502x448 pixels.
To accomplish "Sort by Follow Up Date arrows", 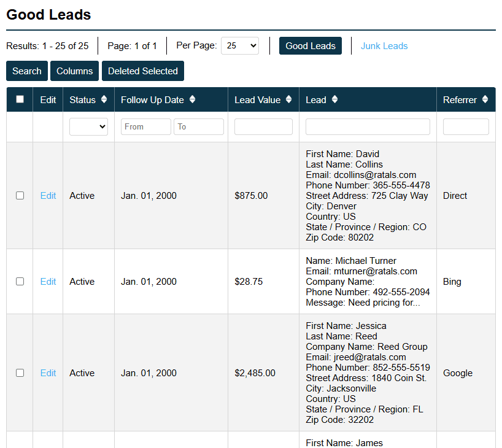I will point(192,99).
